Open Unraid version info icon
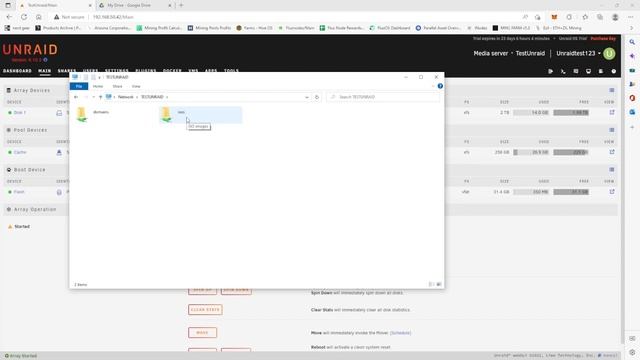 pyautogui.click(x=45, y=60)
